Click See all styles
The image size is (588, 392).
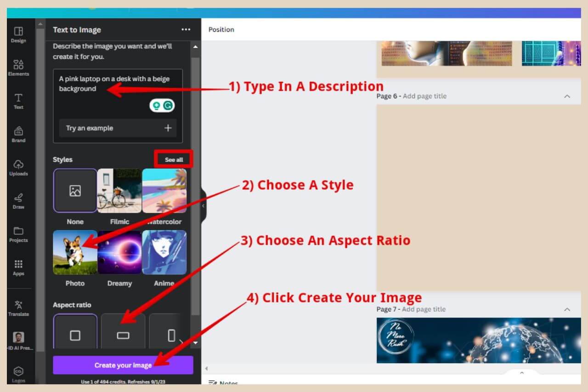pyautogui.click(x=174, y=159)
